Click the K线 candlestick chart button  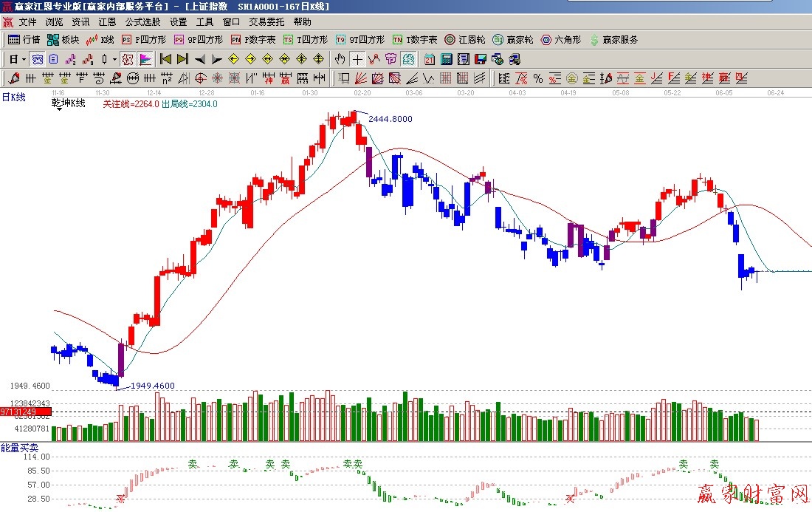tap(100, 40)
